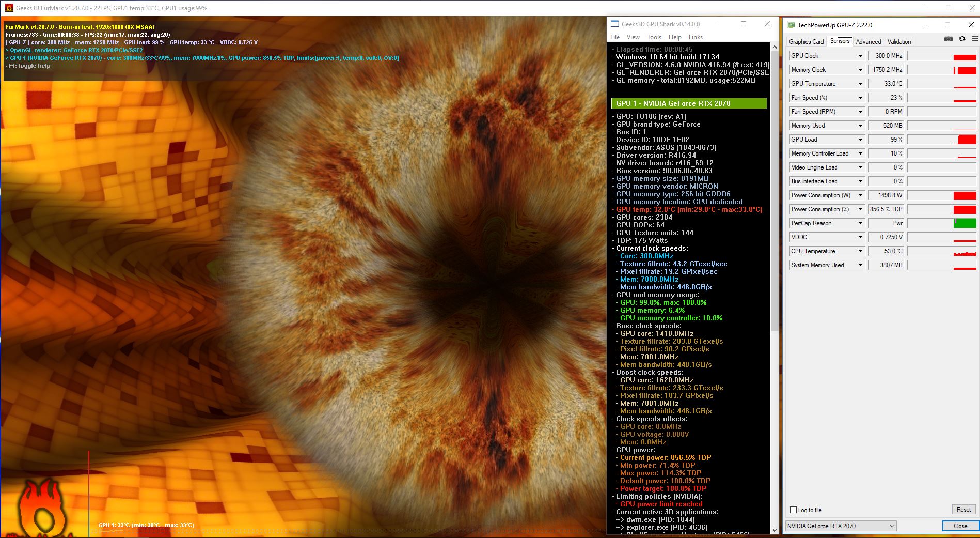This screenshot has width=980, height=538.
Task: Click the 53.0 °C CPU Temperature value
Action: point(886,251)
